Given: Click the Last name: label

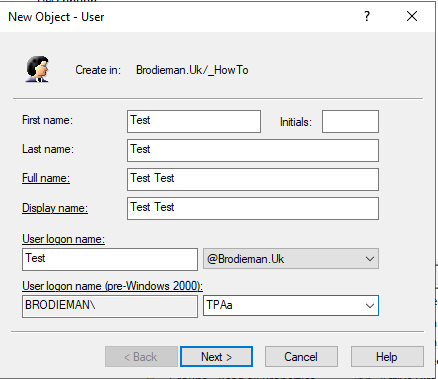Looking at the screenshot, I should [48, 149].
